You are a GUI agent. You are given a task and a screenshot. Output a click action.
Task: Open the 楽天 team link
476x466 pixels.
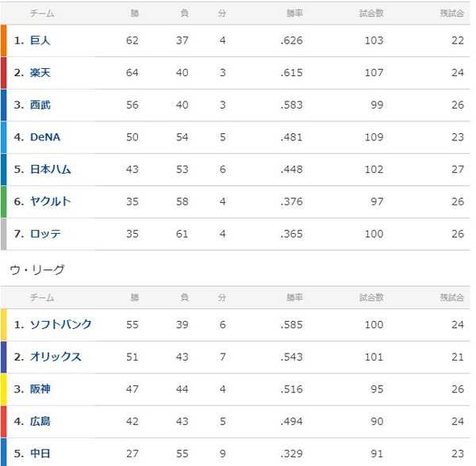click(x=40, y=73)
